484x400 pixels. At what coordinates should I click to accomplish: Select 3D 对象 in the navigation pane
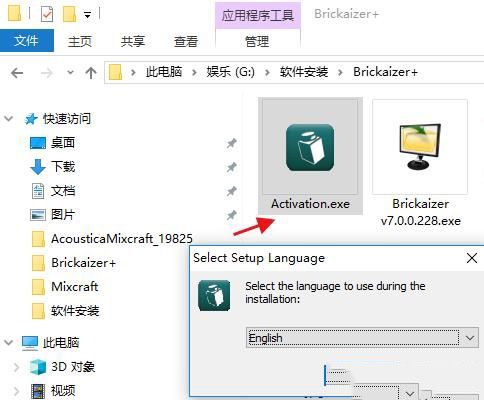coord(73,367)
